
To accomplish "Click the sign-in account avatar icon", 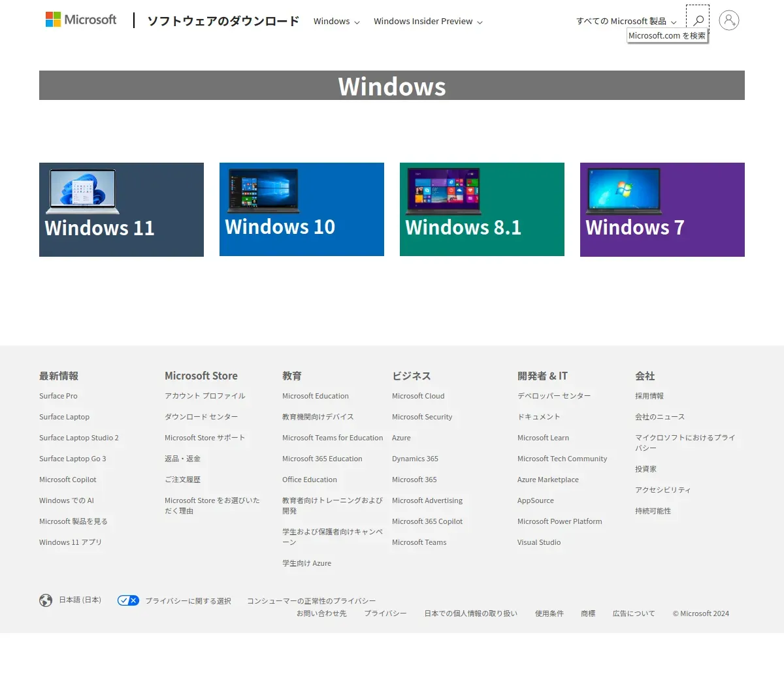I will (x=729, y=20).
